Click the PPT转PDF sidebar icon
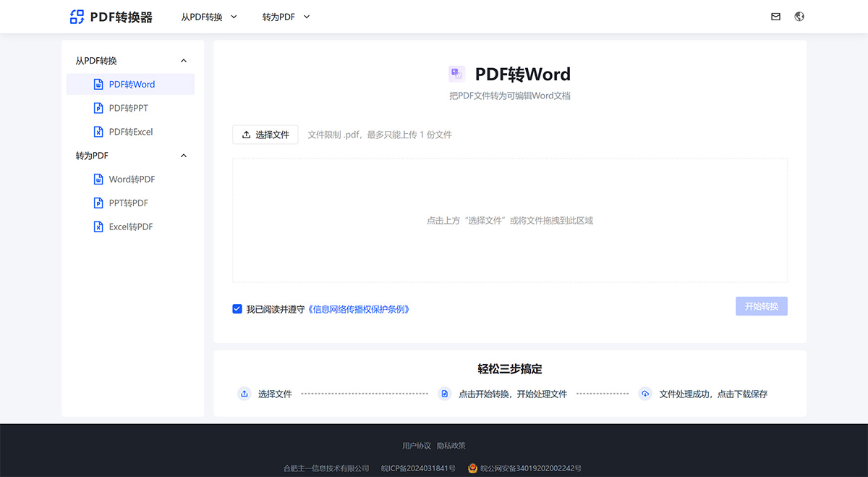This screenshot has width=868, height=477. coord(98,203)
